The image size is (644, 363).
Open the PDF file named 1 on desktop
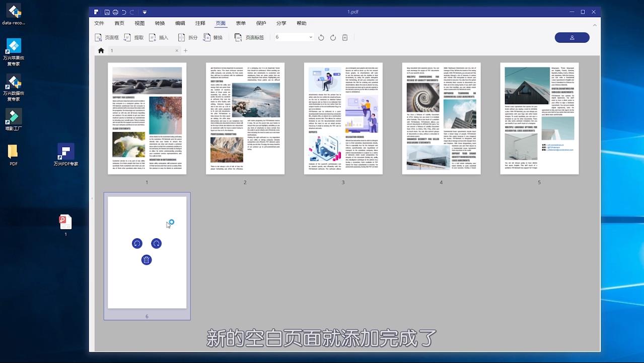click(x=65, y=226)
